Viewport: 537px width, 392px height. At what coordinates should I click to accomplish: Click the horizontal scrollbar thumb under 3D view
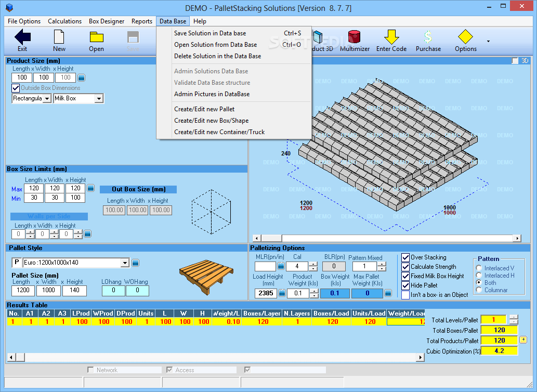point(271,238)
